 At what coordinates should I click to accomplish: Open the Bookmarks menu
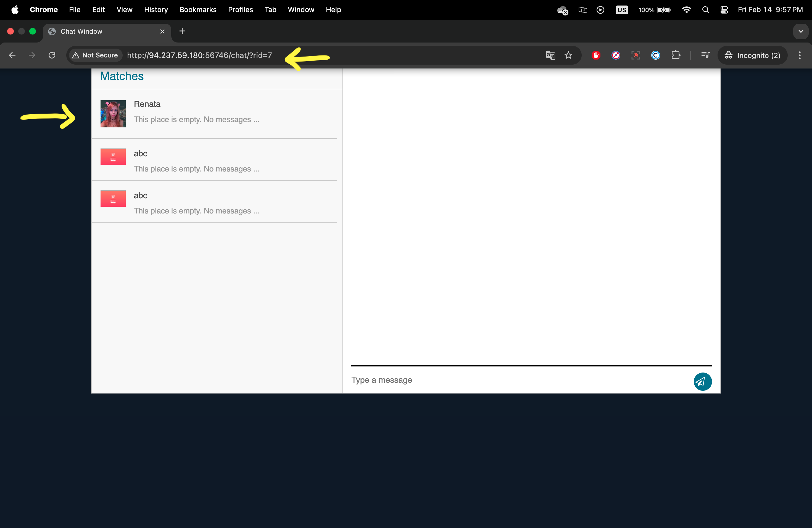tap(198, 10)
